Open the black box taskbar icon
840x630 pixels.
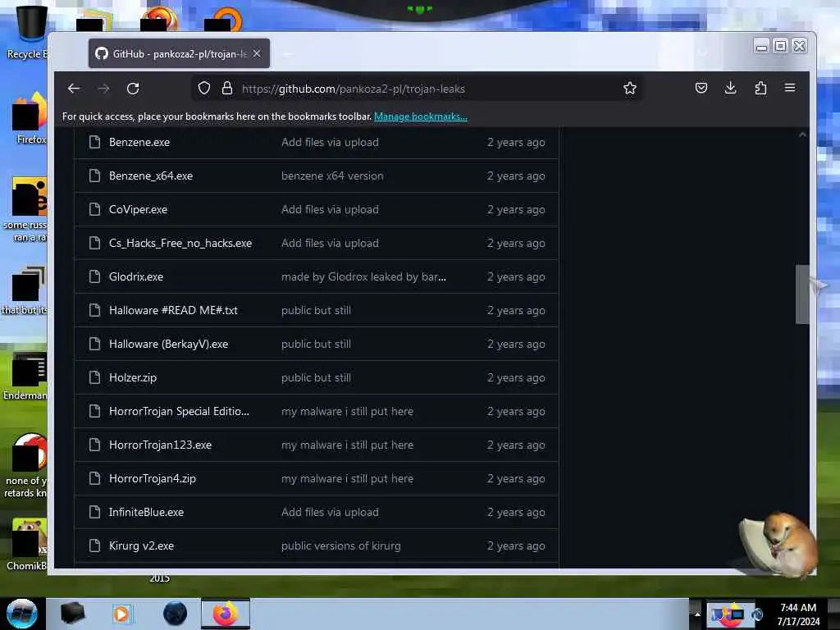tap(73, 614)
